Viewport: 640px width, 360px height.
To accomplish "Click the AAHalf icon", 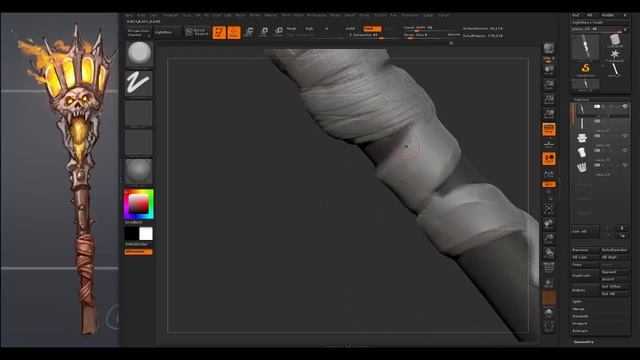I will click(x=549, y=114).
